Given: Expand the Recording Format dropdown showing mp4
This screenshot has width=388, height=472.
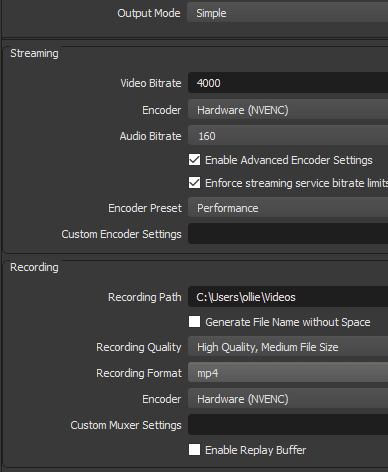Looking at the screenshot, I should pyautogui.click(x=288, y=373).
